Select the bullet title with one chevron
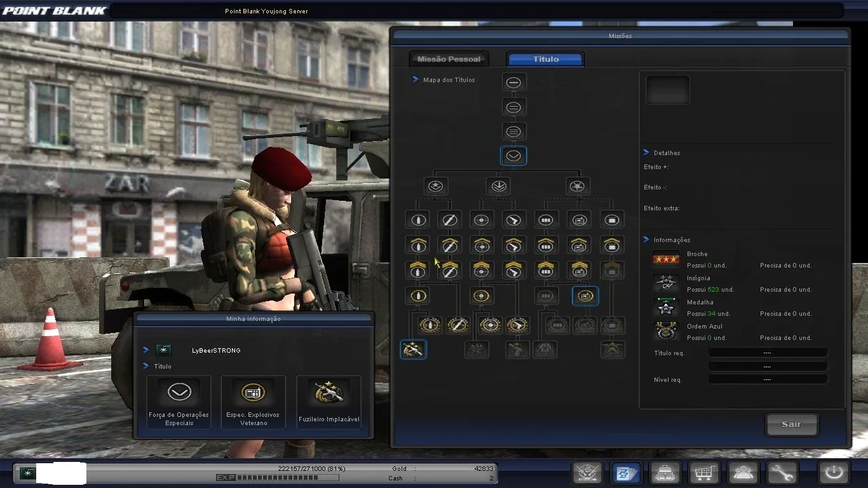 pyautogui.click(x=417, y=245)
